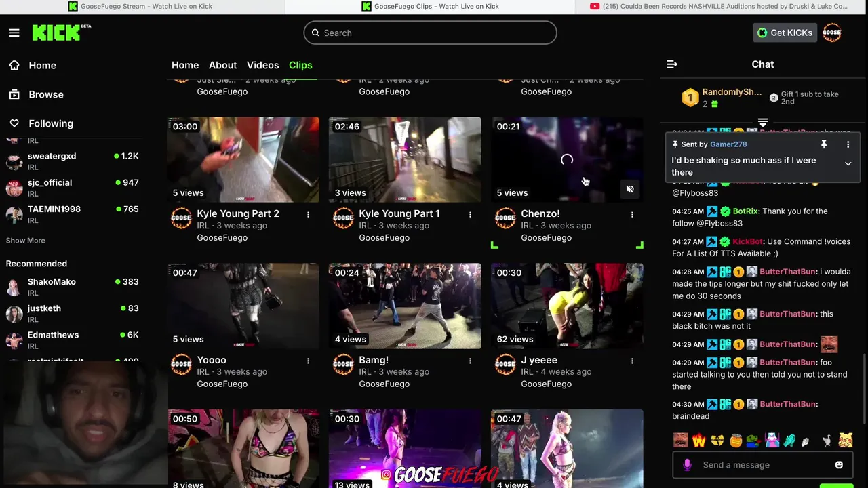Switch to the Home channel tab
This screenshot has width=868, height=488.
pos(185,65)
